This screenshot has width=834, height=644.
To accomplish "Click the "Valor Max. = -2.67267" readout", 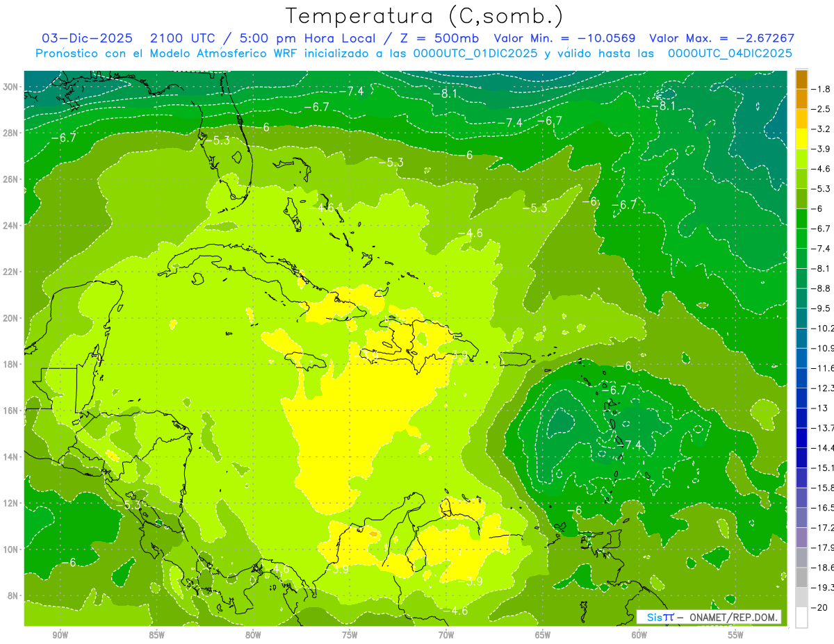I will 721,38.
